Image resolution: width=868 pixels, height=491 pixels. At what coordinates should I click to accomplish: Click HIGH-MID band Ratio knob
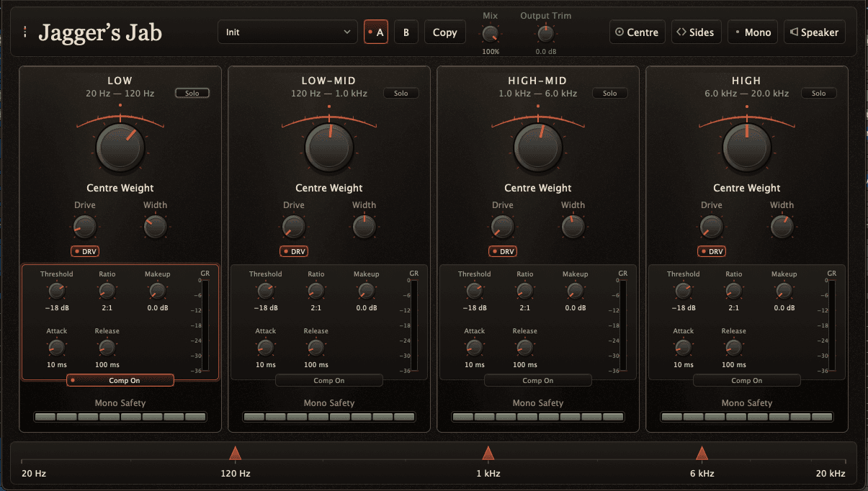click(524, 291)
